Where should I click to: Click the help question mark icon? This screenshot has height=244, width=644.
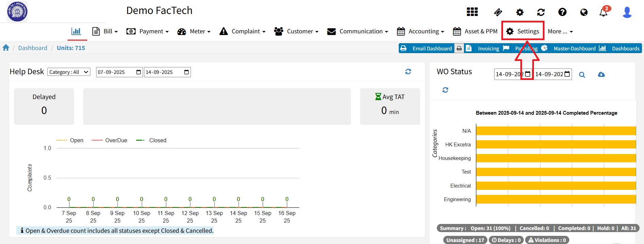562,12
